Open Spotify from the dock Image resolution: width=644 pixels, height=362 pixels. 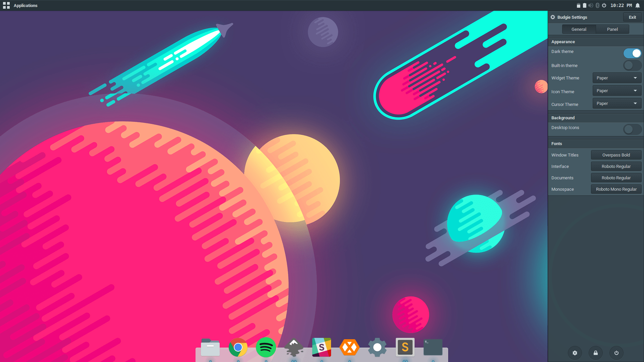(266, 347)
